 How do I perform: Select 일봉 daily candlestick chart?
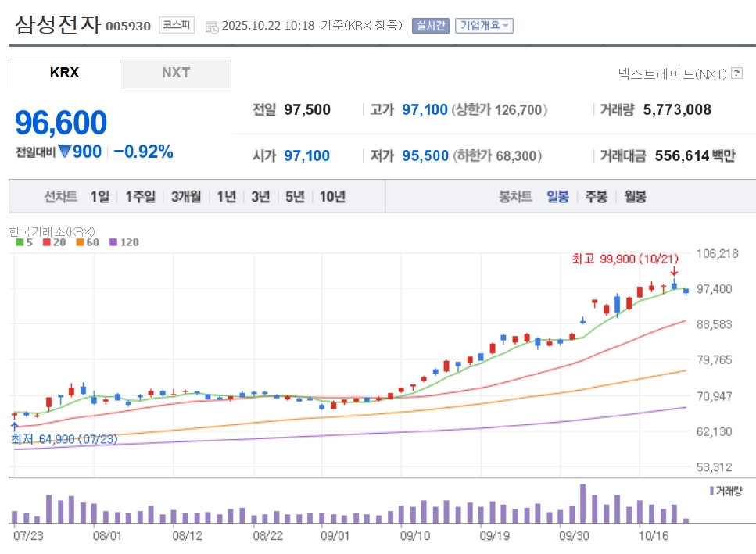pyautogui.click(x=557, y=197)
